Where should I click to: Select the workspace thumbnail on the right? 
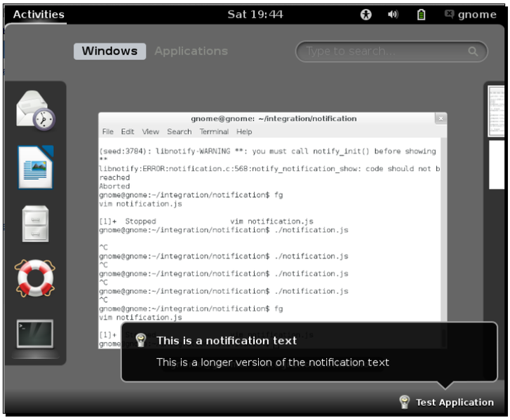pos(497,112)
